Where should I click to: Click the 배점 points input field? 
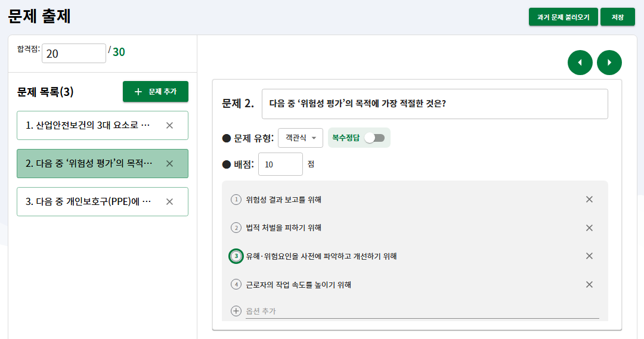[280, 164]
